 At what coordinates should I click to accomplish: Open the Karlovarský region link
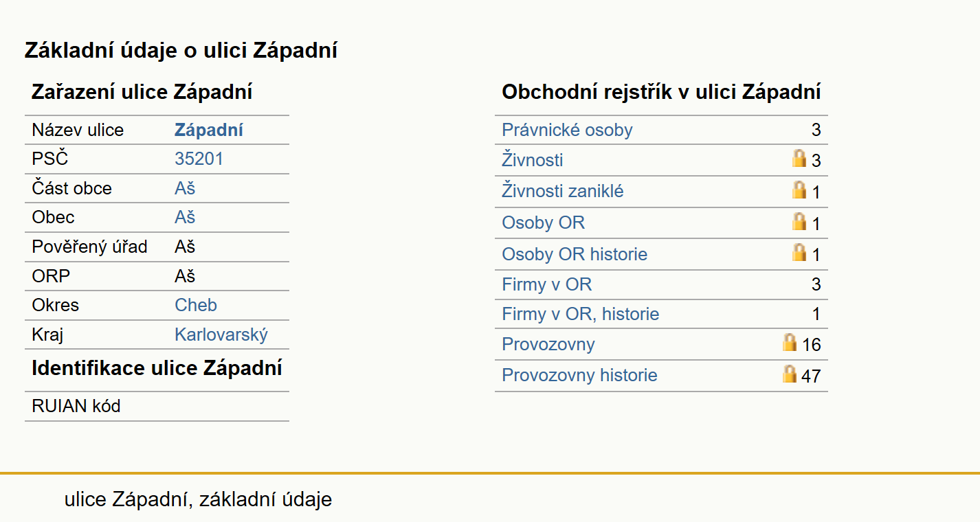[221, 334]
